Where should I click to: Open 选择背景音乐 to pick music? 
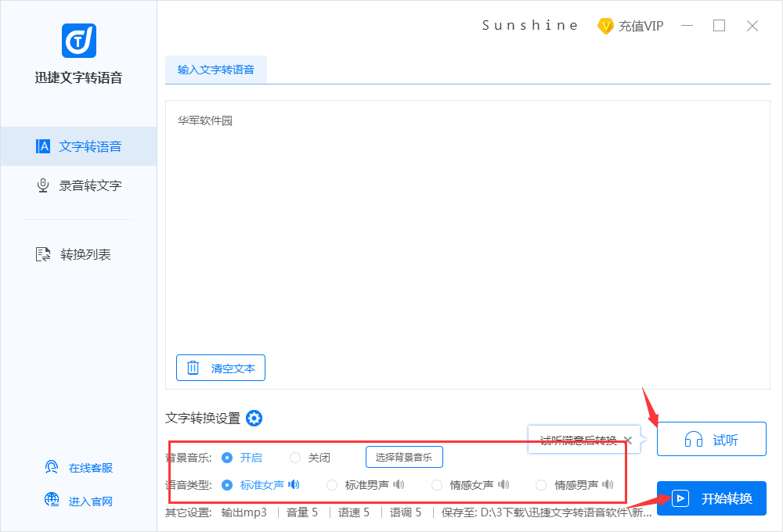tap(404, 456)
